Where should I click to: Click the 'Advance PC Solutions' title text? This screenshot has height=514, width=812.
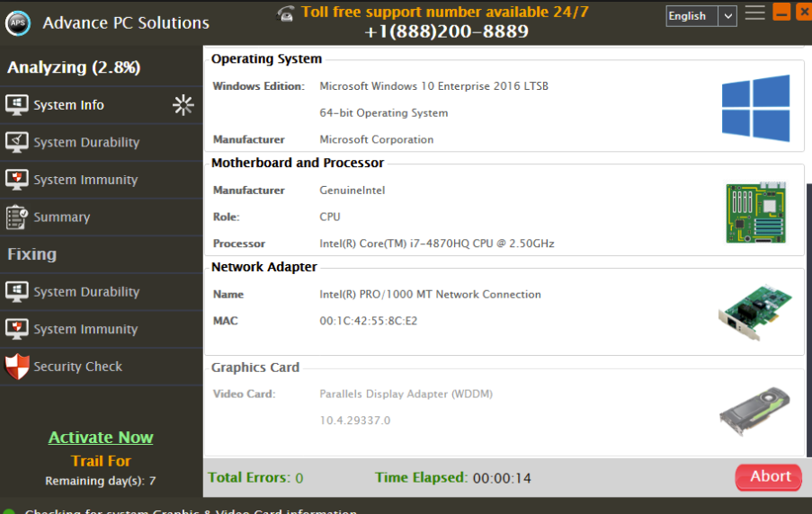126,22
